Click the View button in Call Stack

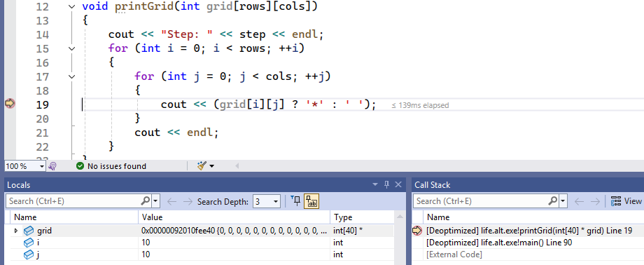[626, 201]
